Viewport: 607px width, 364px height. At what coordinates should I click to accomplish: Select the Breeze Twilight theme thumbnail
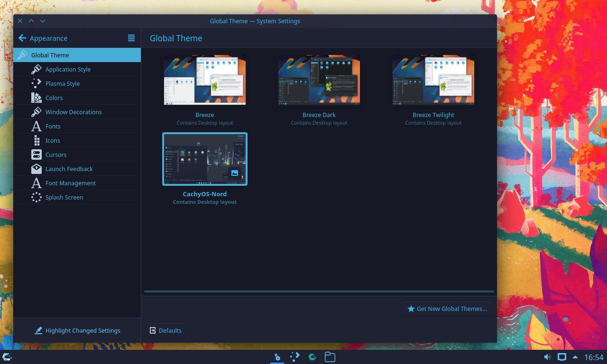click(x=433, y=80)
